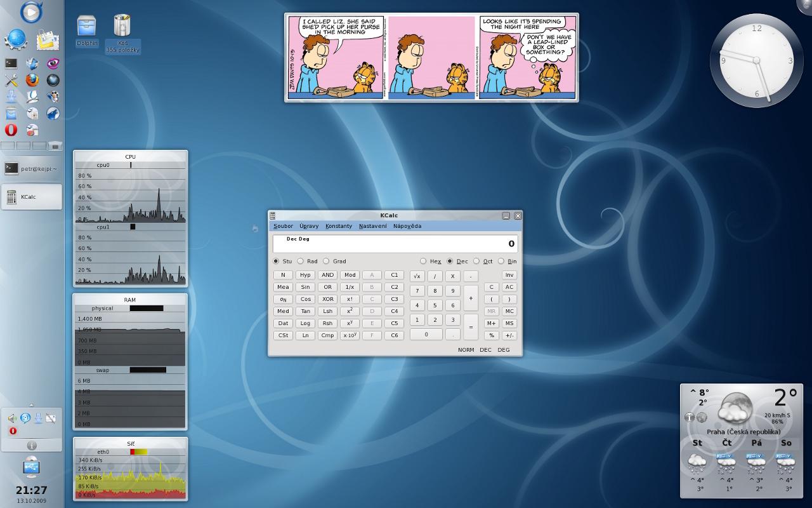Click the Opera icon in the system tray
The image size is (812, 508).
coord(13,431)
